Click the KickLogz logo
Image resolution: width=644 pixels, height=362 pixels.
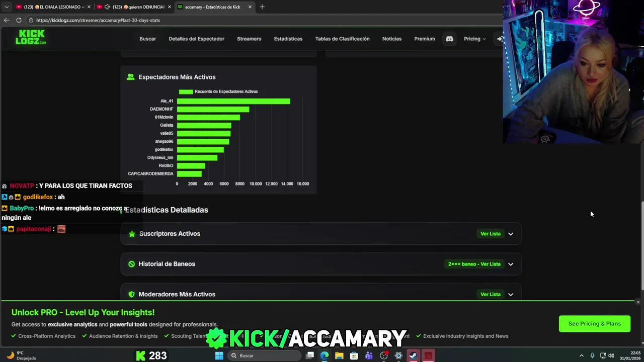coord(30,37)
